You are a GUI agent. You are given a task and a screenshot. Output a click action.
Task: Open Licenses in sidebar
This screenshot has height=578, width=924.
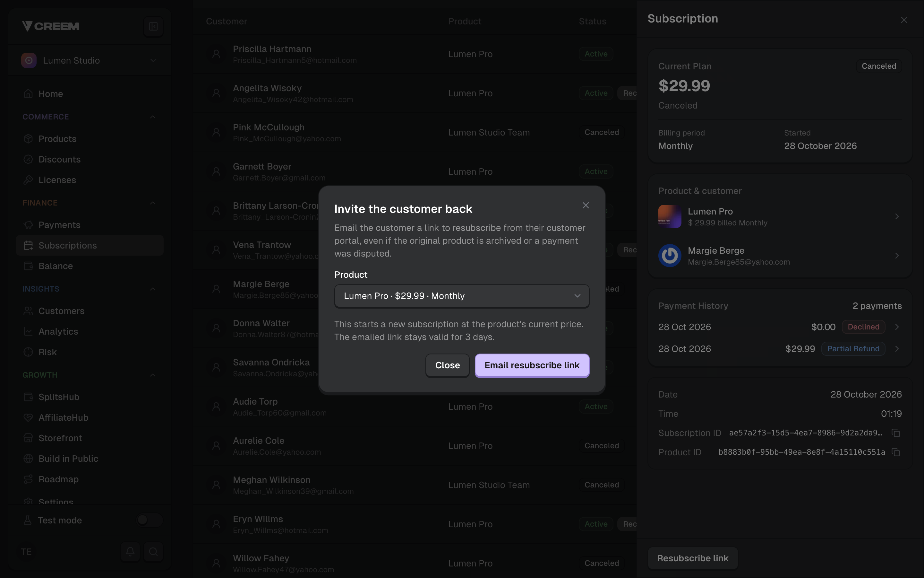(90, 180)
